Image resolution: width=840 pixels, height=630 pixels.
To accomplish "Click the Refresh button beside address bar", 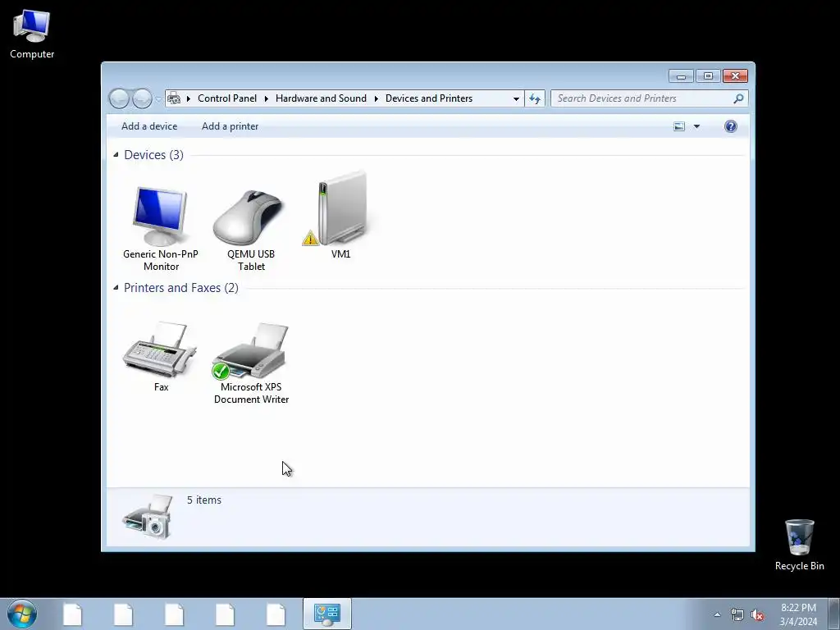I will click(535, 98).
